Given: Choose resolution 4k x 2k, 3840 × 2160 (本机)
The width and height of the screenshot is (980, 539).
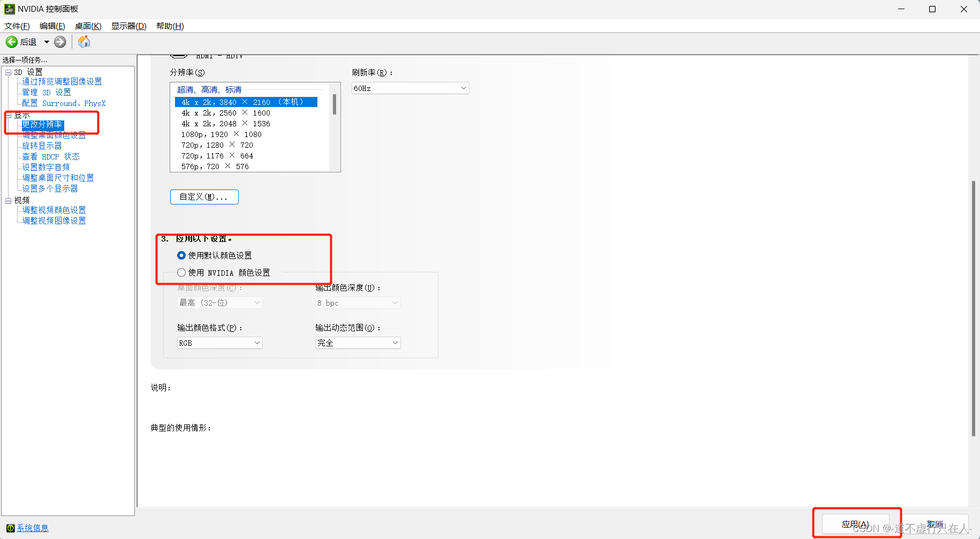Looking at the screenshot, I should [x=246, y=102].
